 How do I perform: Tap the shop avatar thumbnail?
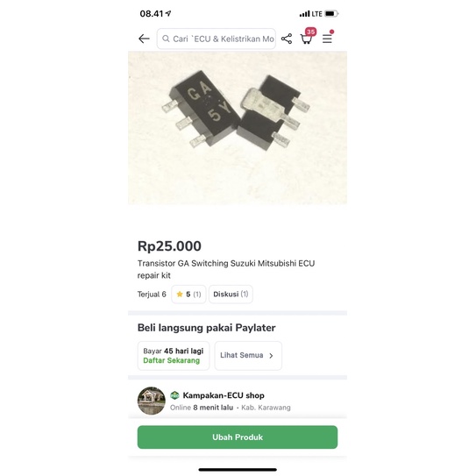152,401
